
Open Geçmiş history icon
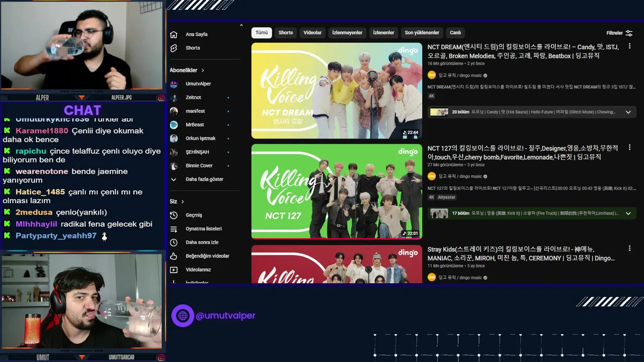(174, 215)
